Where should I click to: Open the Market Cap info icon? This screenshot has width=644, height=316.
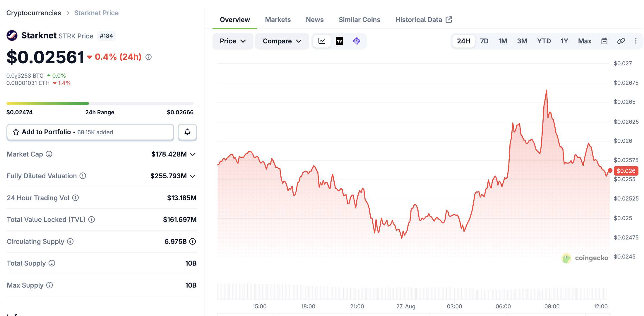pos(49,154)
